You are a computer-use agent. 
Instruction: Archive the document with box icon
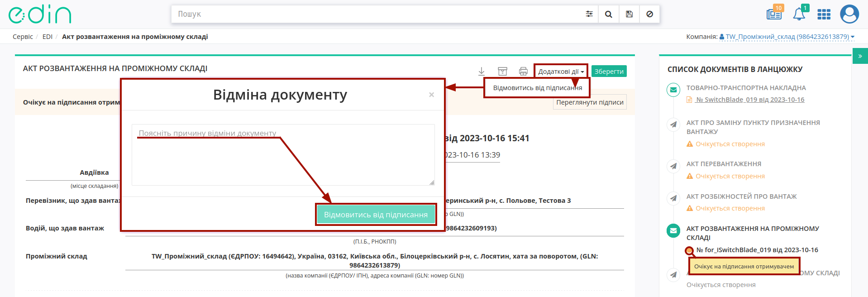point(502,71)
